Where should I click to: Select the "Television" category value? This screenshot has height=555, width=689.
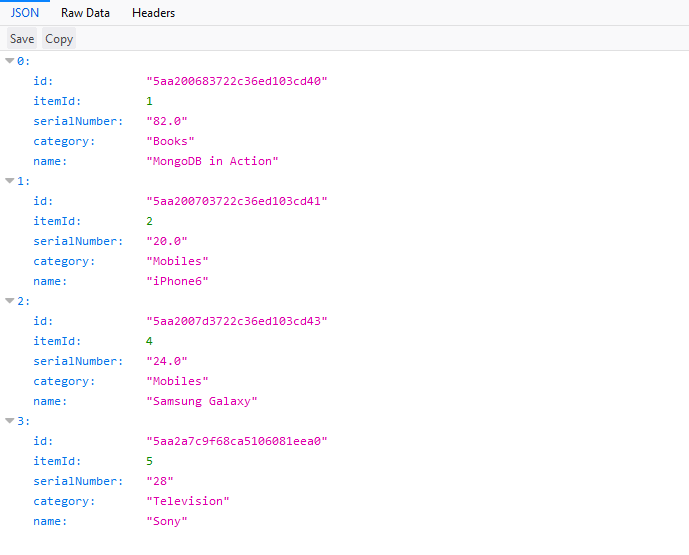point(188,501)
